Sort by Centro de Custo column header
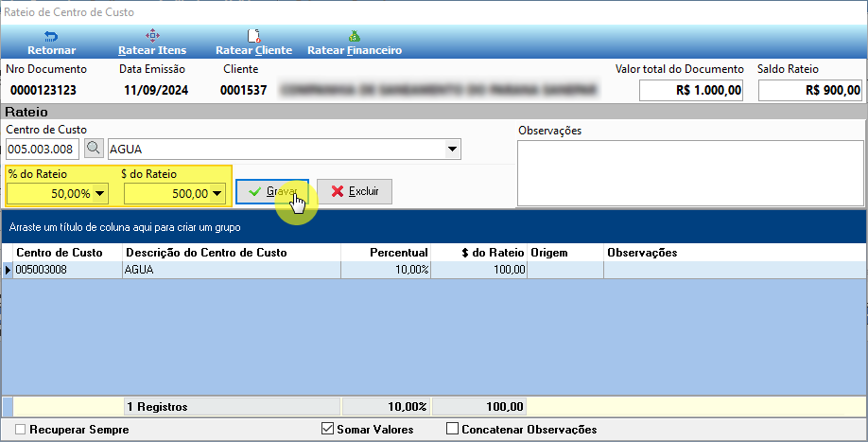The image size is (868, 442). point(67,253)
